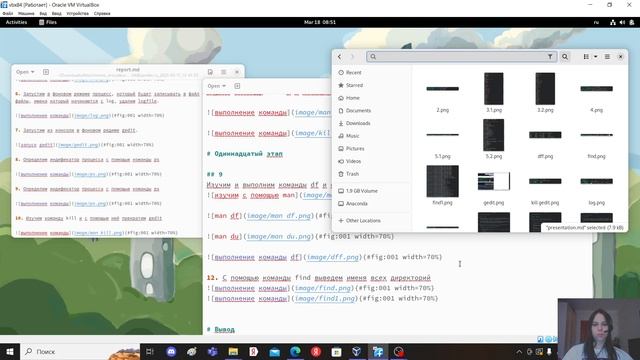Click the Windows Поиск search box

pos(80,351)
